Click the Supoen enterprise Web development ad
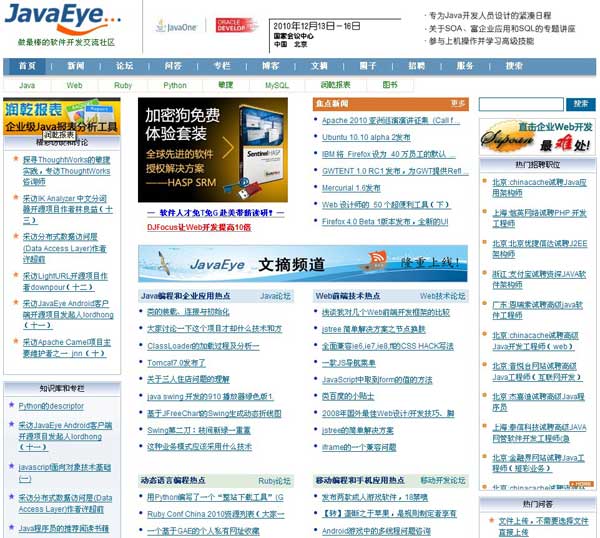Screen dimensions: 600x538 [537, 137]
